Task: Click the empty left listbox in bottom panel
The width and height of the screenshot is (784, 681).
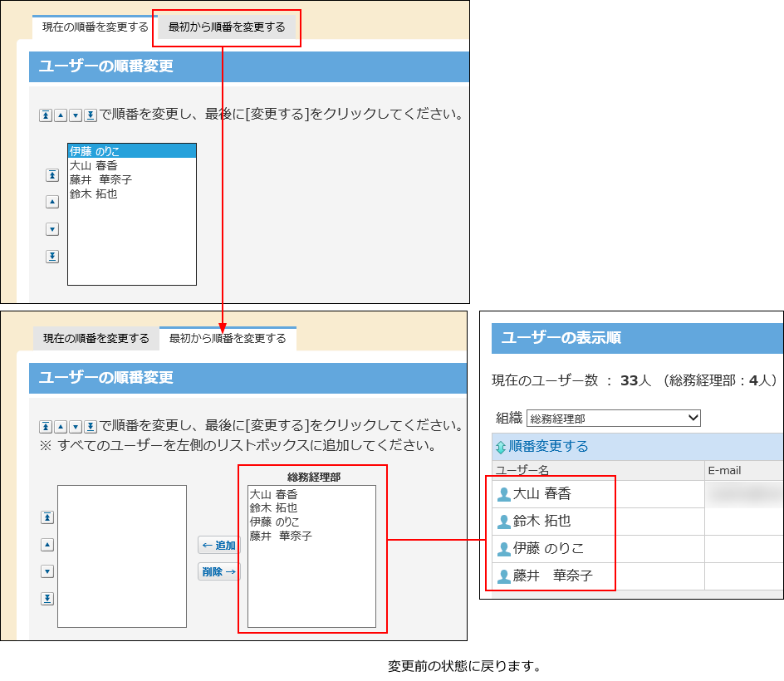Action: click(122, 556)
